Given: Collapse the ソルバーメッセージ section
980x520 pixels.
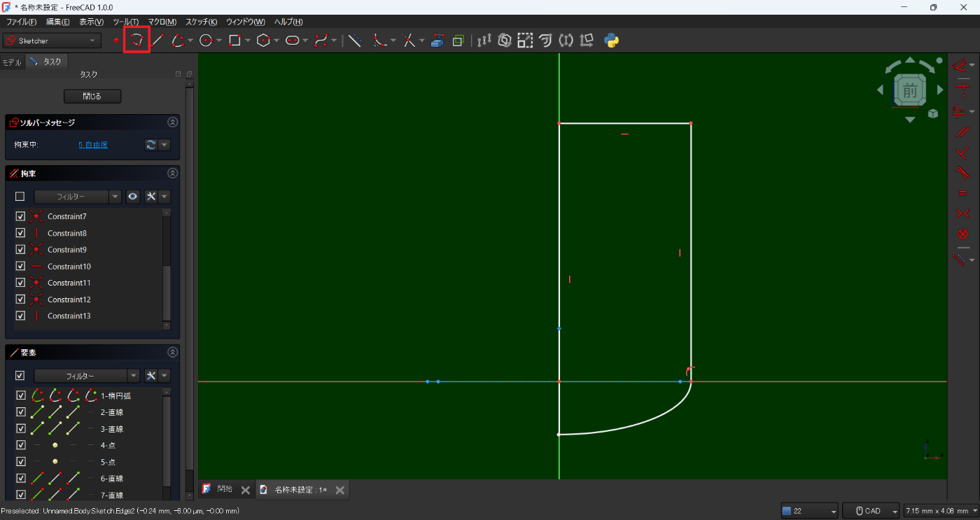Looking at the screenshot, I should pyautogui.click(x=172, y=122).
